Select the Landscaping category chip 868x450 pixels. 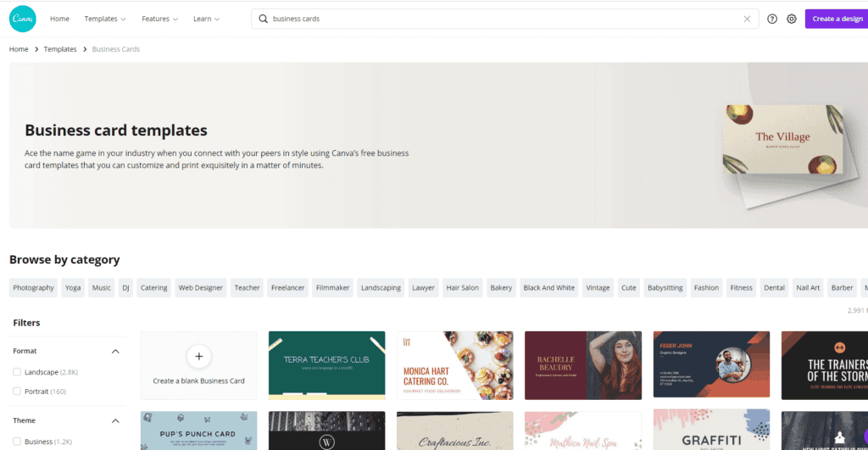[x=381, y=288]
